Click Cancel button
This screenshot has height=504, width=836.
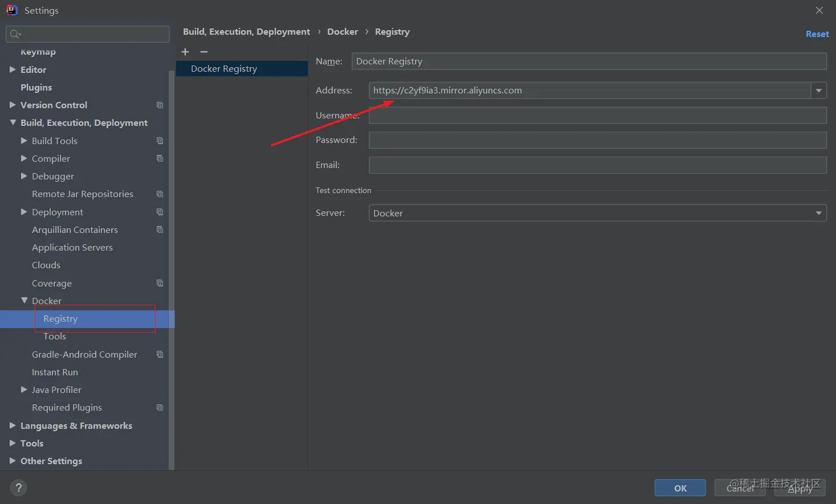point(740,488)
